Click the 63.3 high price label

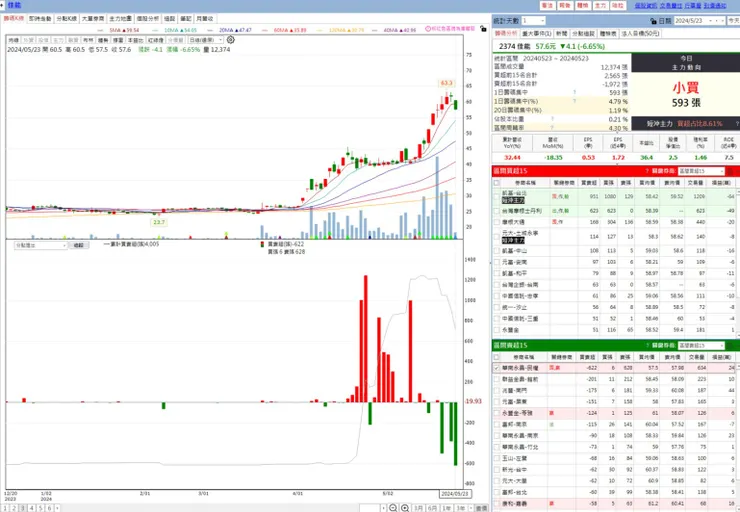click(x=446, y=83)
